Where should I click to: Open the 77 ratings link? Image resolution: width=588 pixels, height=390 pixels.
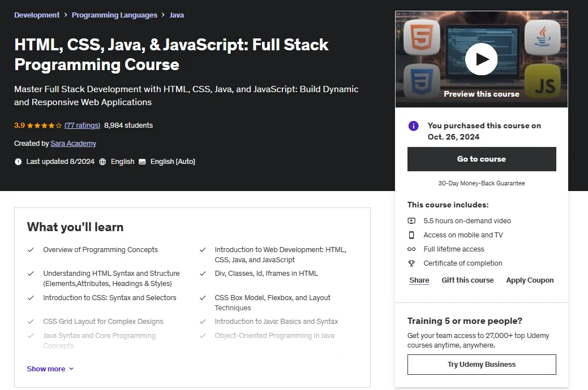tap(82, 125)
